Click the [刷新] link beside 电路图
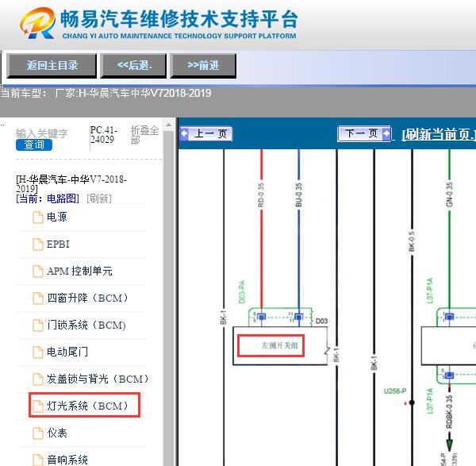 click(99, 198)
